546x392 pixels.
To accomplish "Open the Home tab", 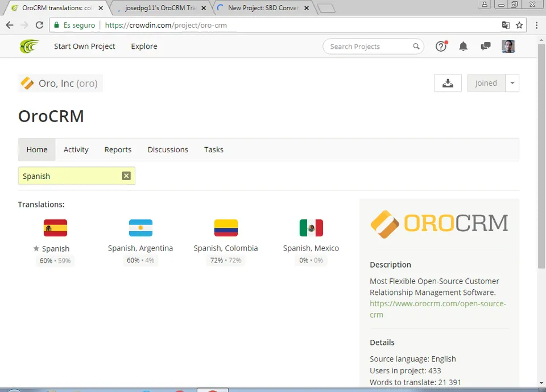I will (37, 149).
